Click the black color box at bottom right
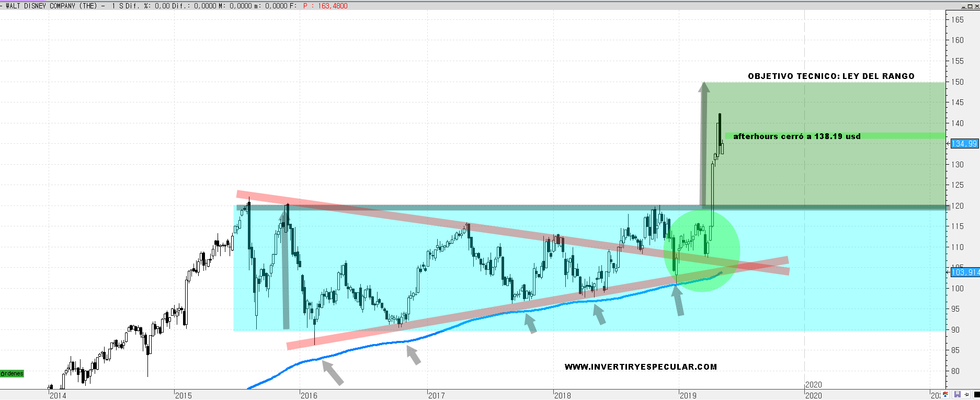Screen dimensions: 980x400 (x=976, y=395)
